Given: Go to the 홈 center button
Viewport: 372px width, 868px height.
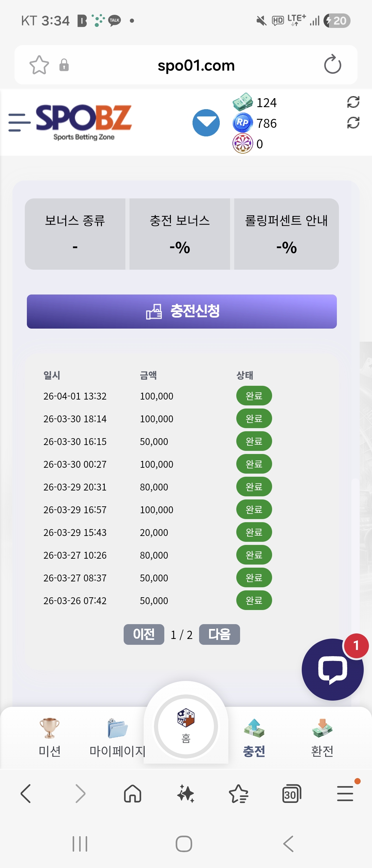Looking at the screenshot, I should coord(186,726).
